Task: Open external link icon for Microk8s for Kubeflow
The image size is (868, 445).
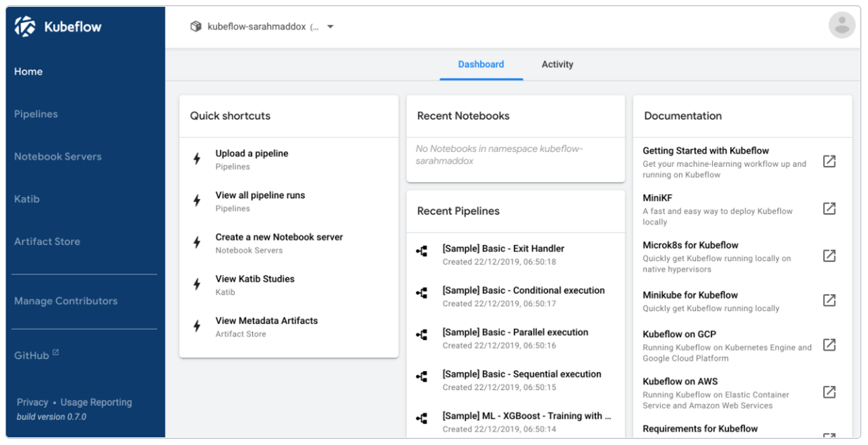Action: (830, 256)
